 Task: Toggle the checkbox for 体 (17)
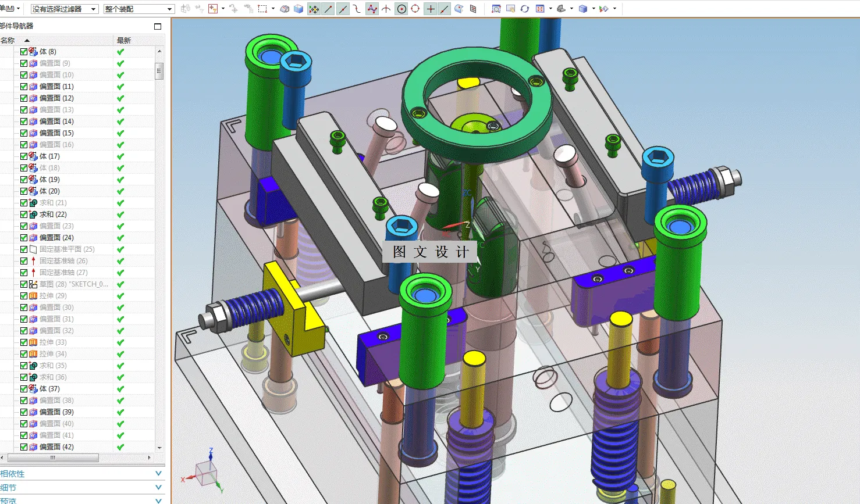tap(24, 156)
